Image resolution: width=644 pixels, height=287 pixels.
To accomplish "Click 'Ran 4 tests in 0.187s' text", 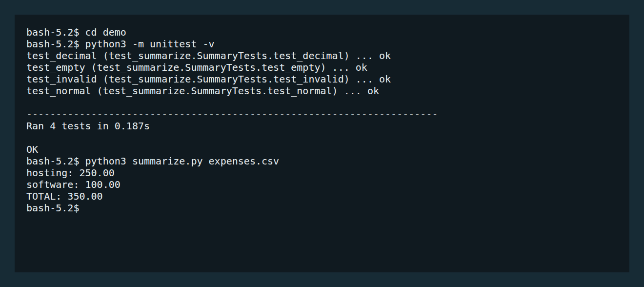I will tap(88, 126).
